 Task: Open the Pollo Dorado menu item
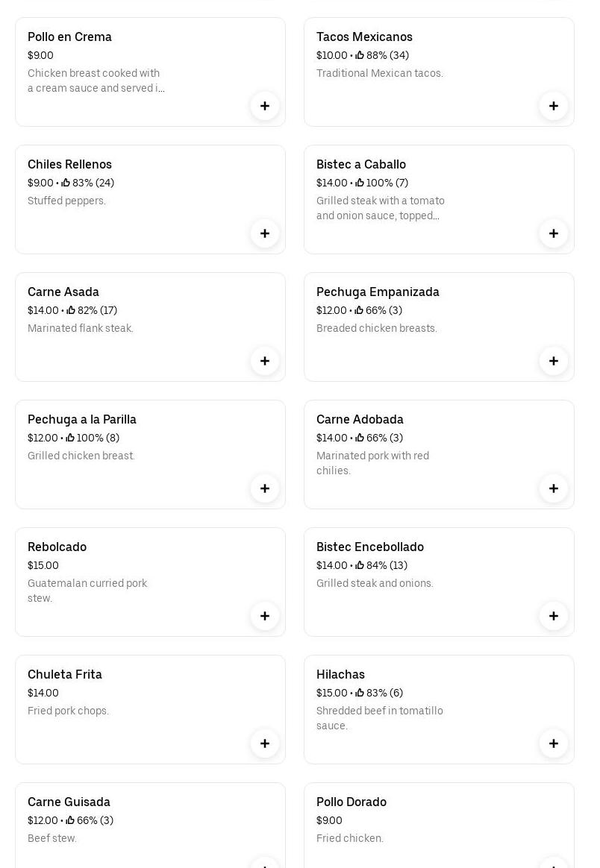[351, 802]
